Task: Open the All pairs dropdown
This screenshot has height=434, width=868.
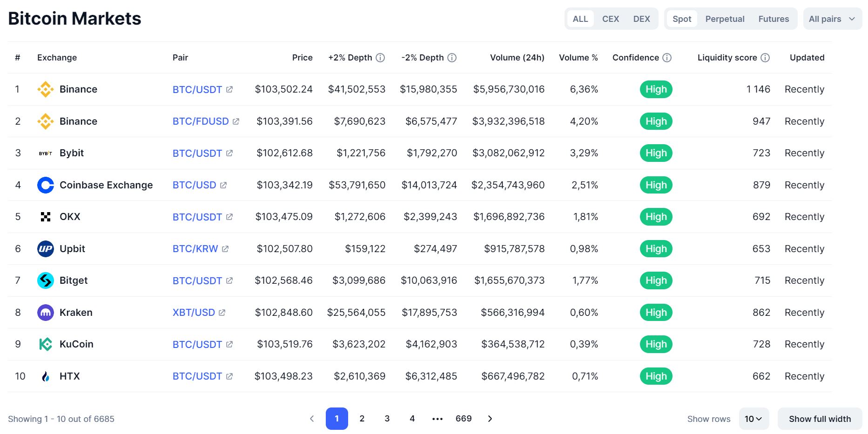Action: click(832, 19)
